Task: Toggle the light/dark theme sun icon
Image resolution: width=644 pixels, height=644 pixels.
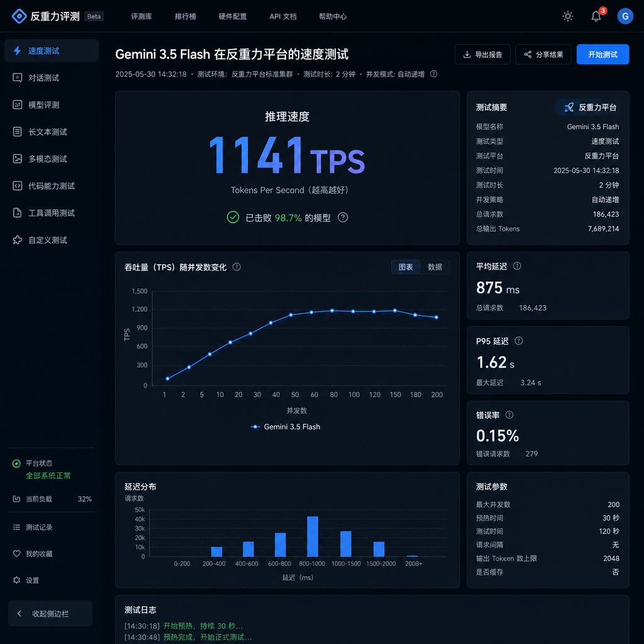Action: (568, 16)
